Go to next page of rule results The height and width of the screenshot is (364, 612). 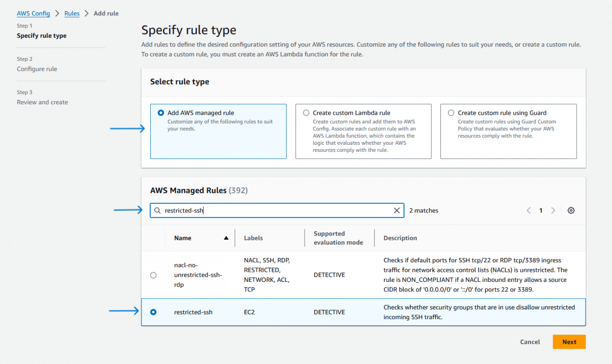pyautogui.click(x=553, y=210)
